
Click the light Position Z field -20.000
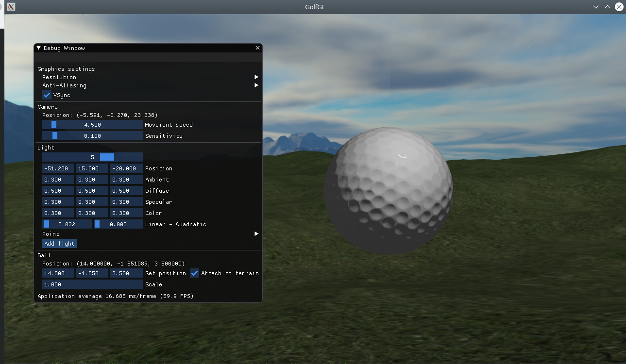127,168
